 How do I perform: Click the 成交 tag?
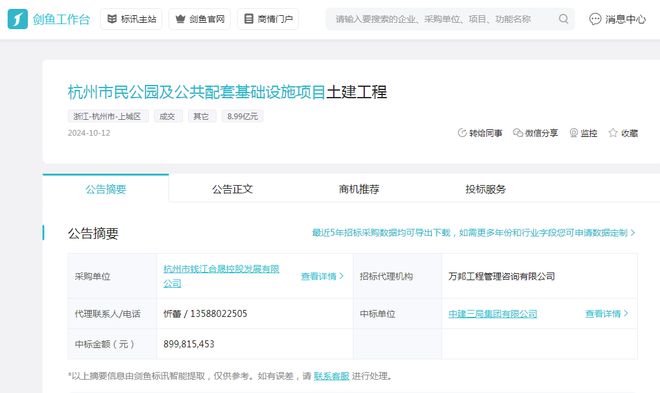coord(168,116)
